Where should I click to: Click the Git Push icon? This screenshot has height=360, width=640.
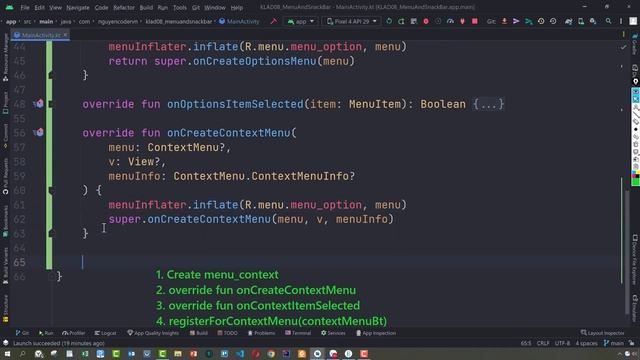click(529, 21)
